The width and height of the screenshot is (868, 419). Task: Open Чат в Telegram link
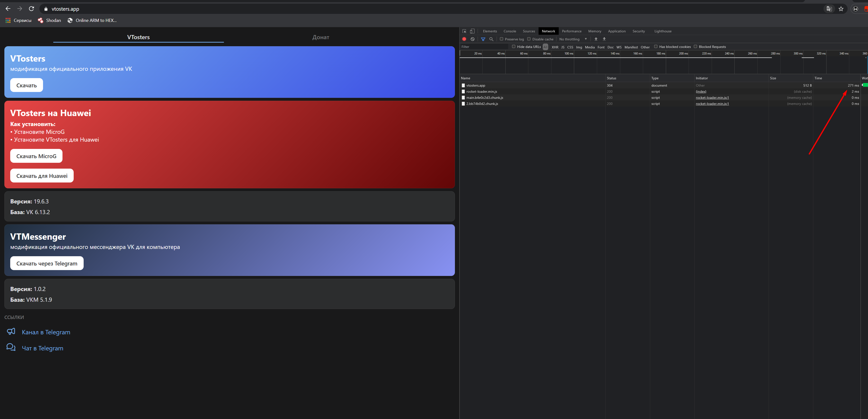[x=43, y=348]
